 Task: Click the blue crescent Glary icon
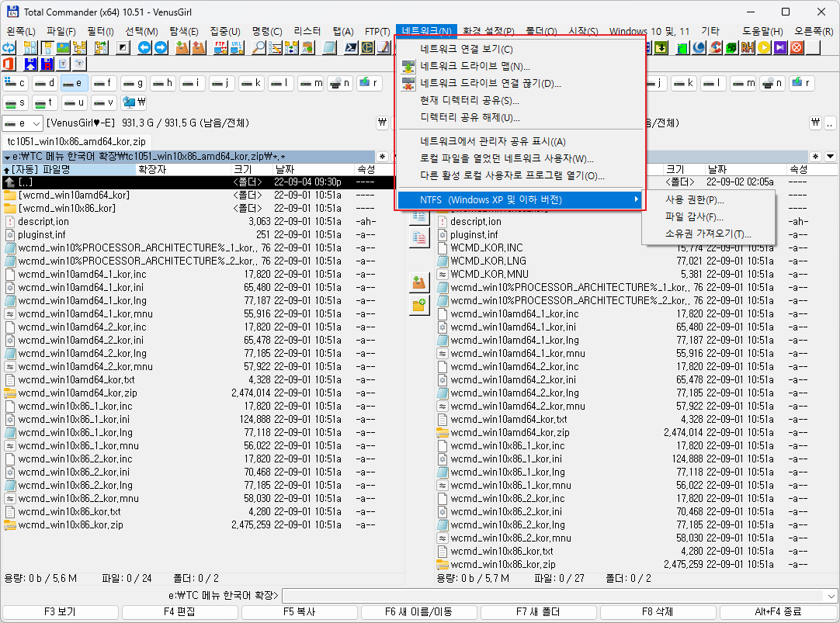pyautogui.click(x=699, y=47)
